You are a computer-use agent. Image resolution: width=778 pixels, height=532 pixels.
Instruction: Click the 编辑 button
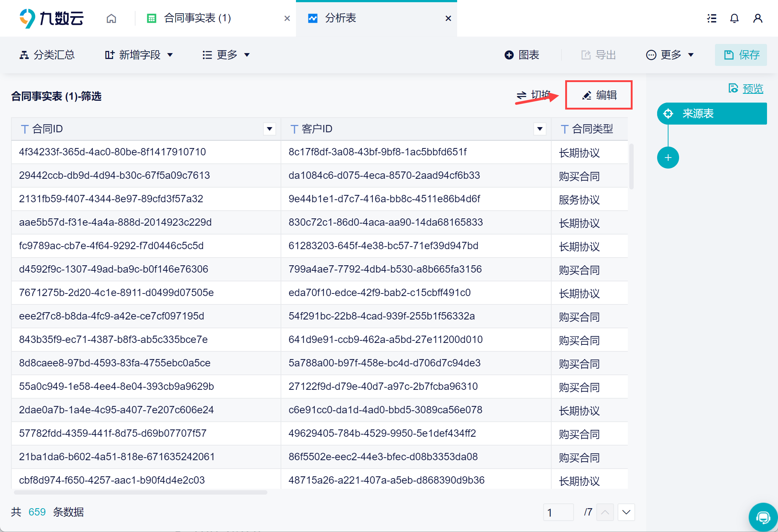(599, 95)
